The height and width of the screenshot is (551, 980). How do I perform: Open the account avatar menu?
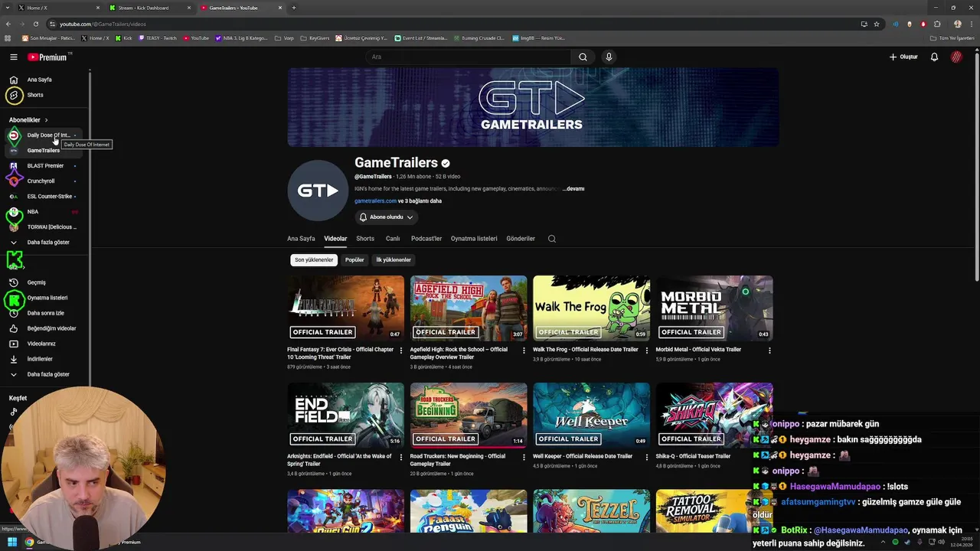tap(956, 57)
